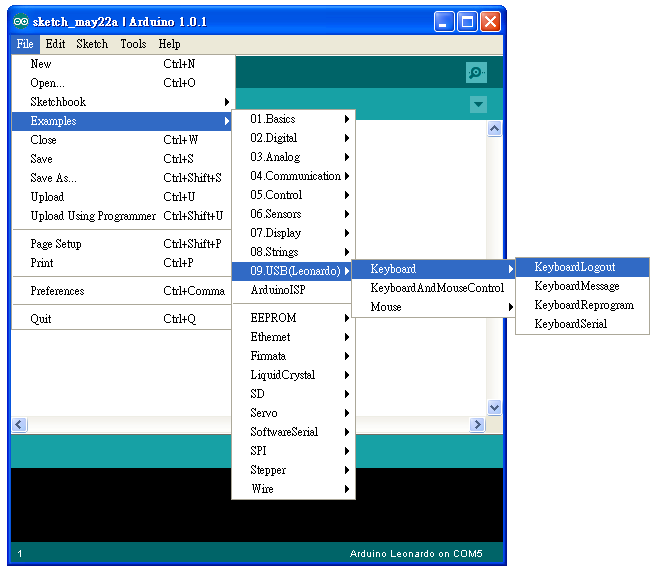Expand the Mouse submenu
The height and width of the screenshot is (578, 654).
[434, 307]
